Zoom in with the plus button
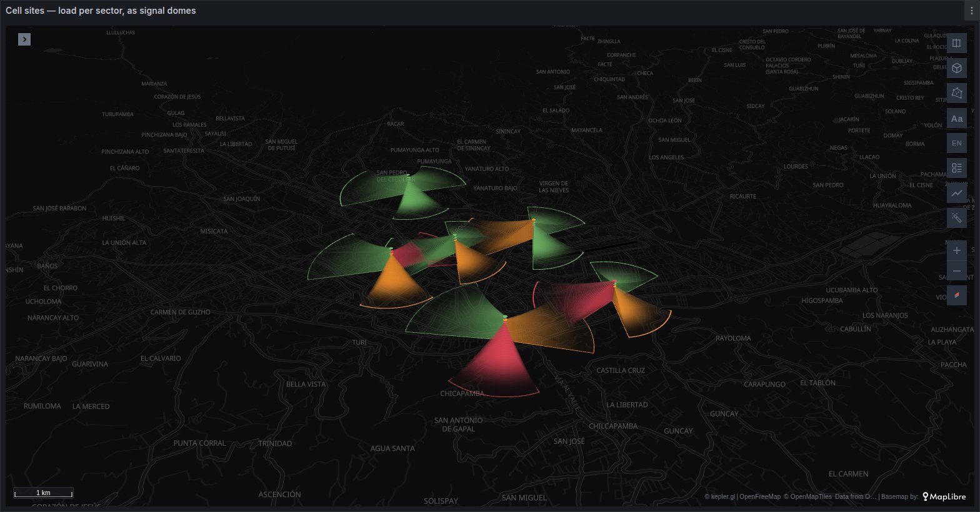The width and height of the screenshot is (980, 512). [x=957, y=250]
